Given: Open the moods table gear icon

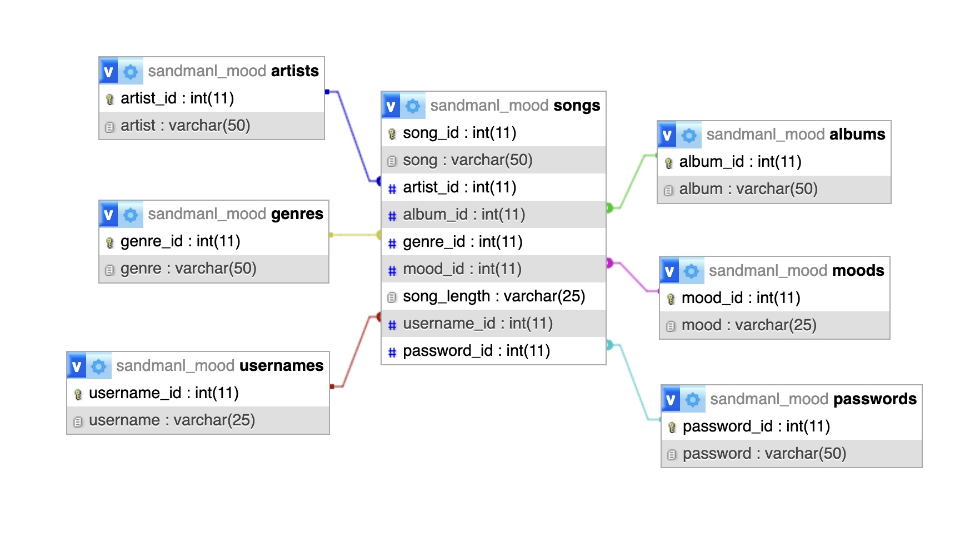Looking at the screenshot, I should click(691, 271).
